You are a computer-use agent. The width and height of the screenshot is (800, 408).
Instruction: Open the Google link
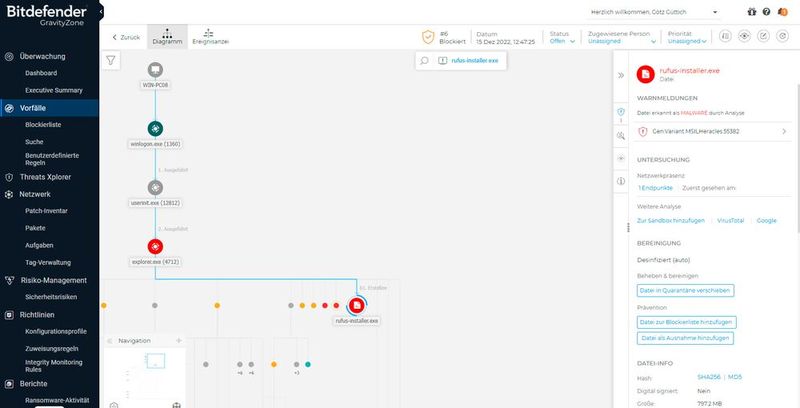point(766,220)
